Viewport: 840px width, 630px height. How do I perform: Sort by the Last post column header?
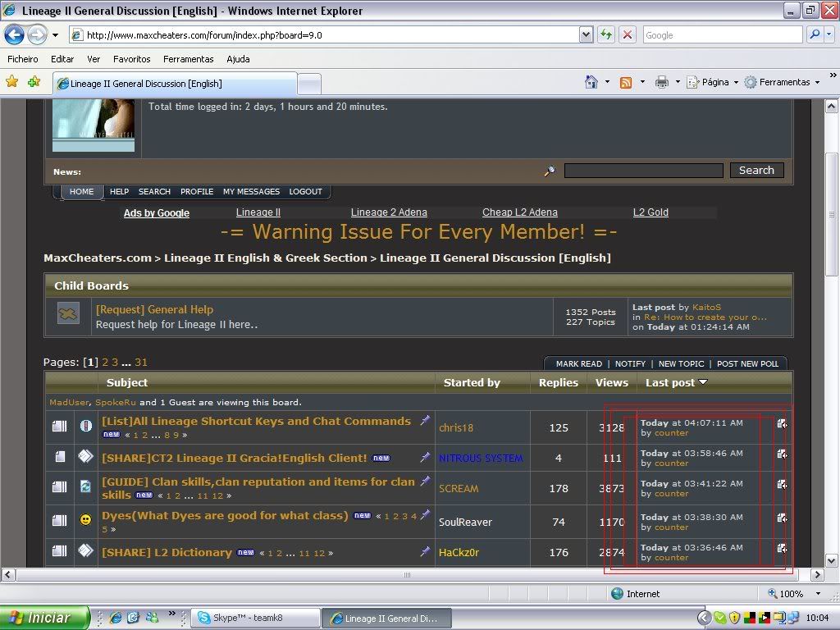tap(670, 382)
